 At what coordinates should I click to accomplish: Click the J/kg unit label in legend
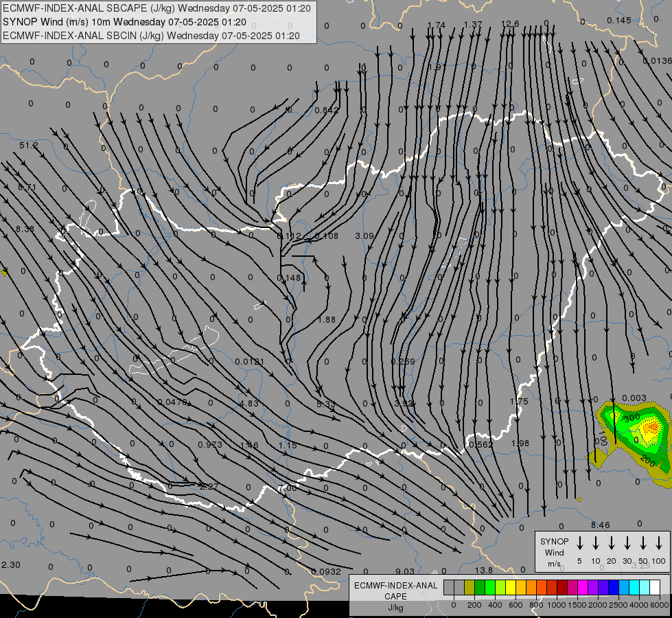395,608
